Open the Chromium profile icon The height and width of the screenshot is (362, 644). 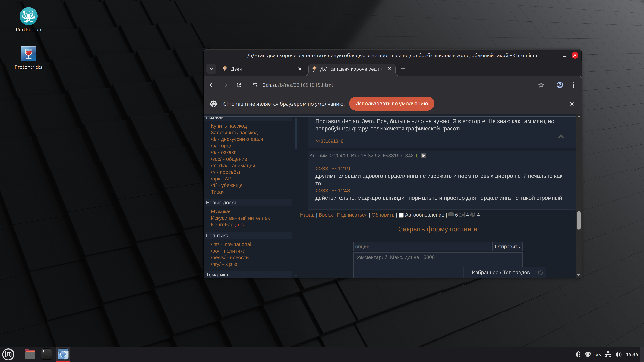[560, 85]
